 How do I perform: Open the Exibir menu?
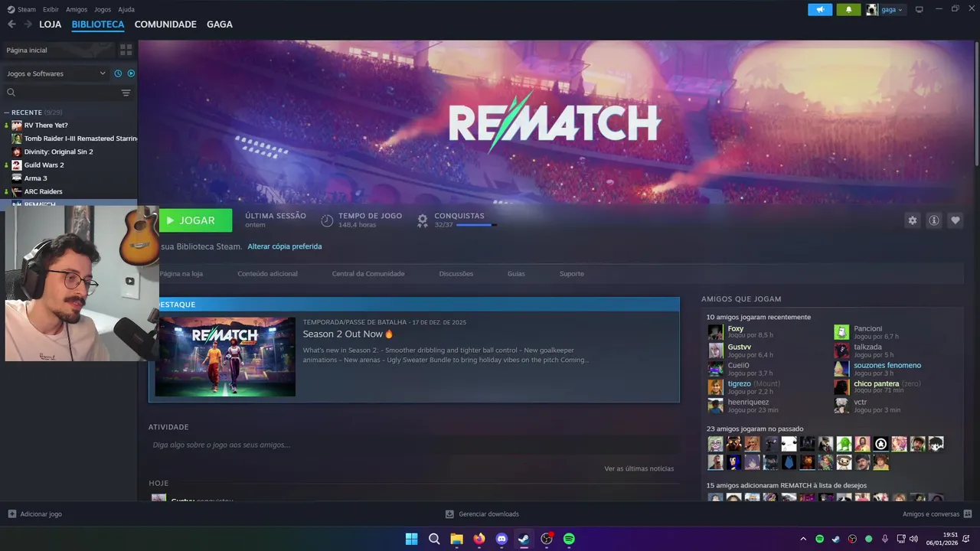[51, 9]
